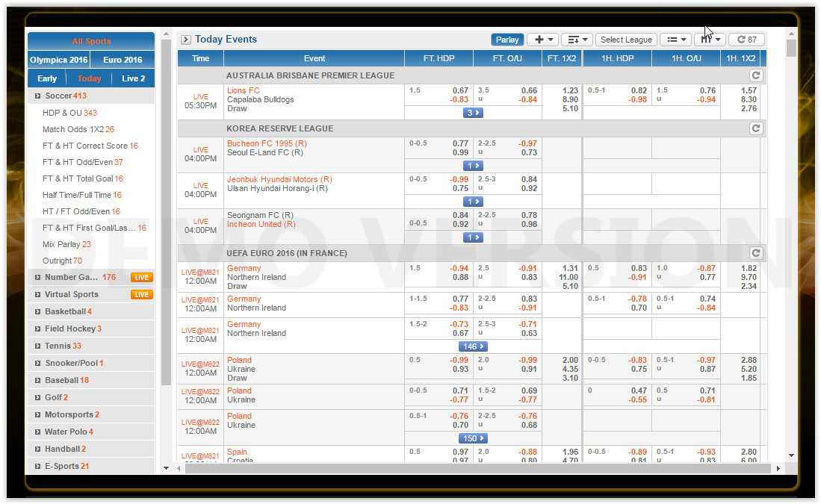Screen dimensions: 821x504
Task: Click the expand icon beside Golf 2
Action: point(37,398)
